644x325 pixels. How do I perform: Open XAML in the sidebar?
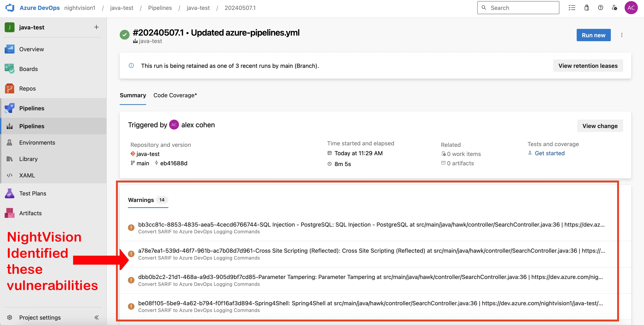click(x=53, y=175)
